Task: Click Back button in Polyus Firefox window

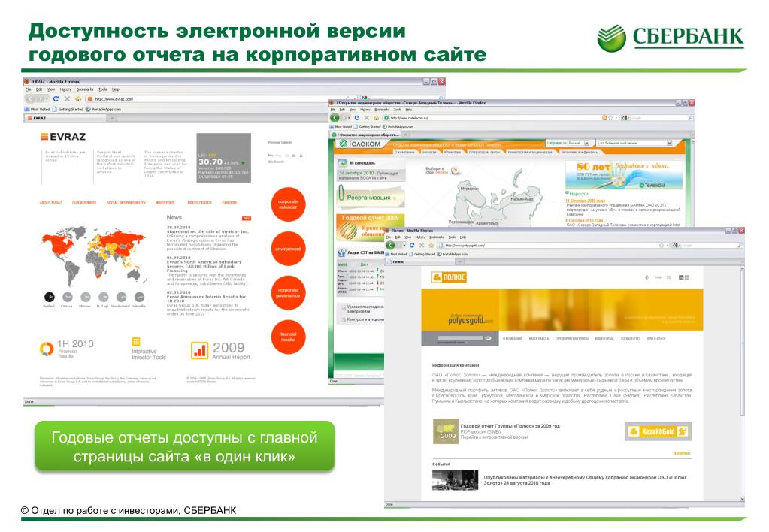Action: tap(390, 245)
